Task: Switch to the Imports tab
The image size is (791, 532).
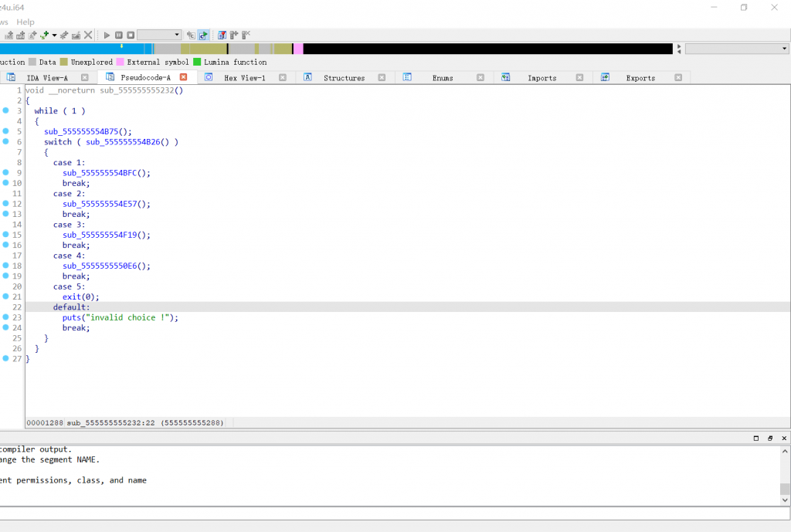Action: pyautogui.click(x=541, y=78)
